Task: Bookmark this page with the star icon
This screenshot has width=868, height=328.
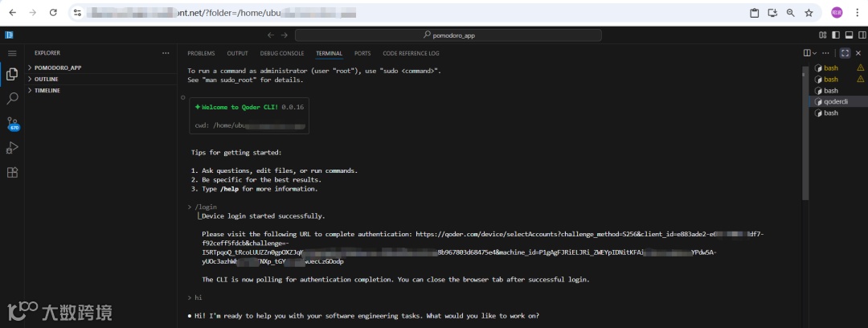Action: tap(809, 13)
